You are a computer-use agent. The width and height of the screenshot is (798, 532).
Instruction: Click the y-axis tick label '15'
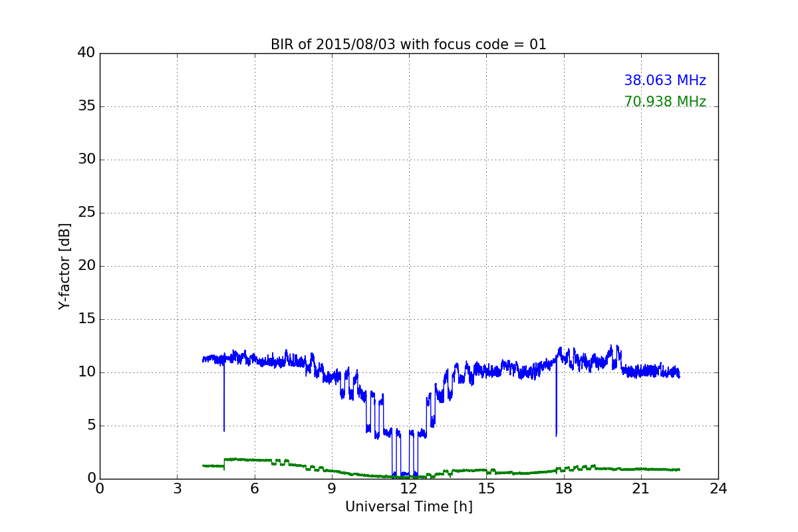coord(86,319)
